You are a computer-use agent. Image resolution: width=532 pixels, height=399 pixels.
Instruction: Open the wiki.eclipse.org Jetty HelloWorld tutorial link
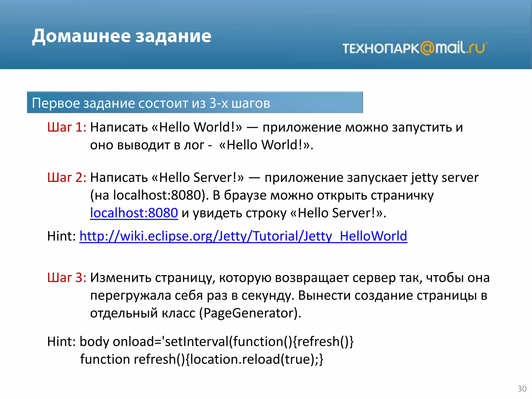(x=243, y=236)
